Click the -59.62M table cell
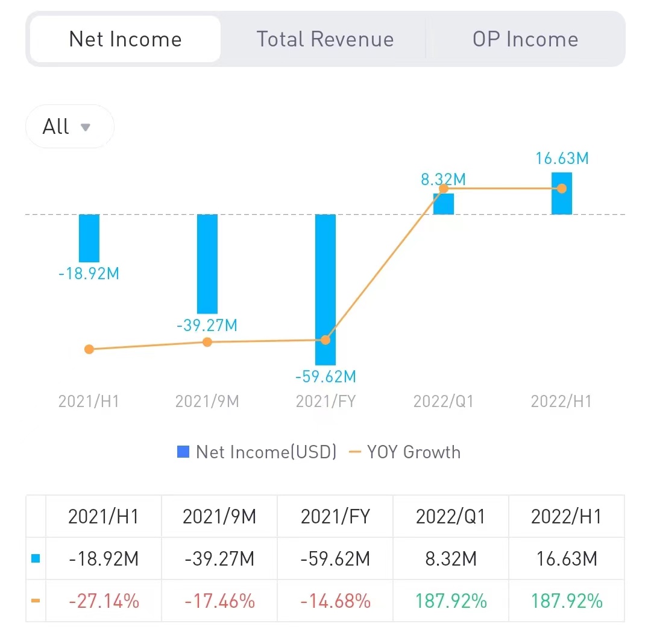The width and height of the screenshot is (651, 644). pyautogui.click(x=335, y=558)
